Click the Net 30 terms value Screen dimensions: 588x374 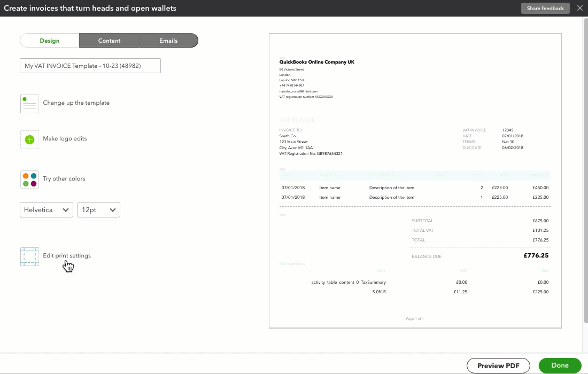pyautogui.click(x=508, y=142)
